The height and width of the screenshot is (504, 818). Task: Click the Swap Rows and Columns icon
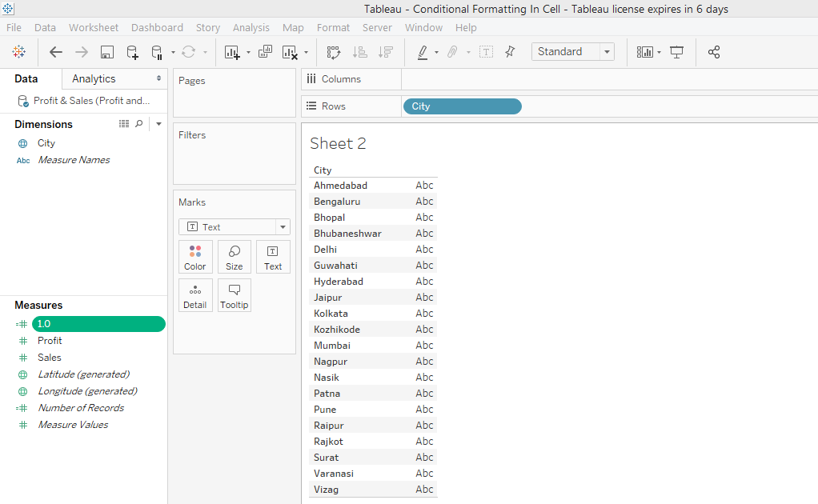(334, 52)
